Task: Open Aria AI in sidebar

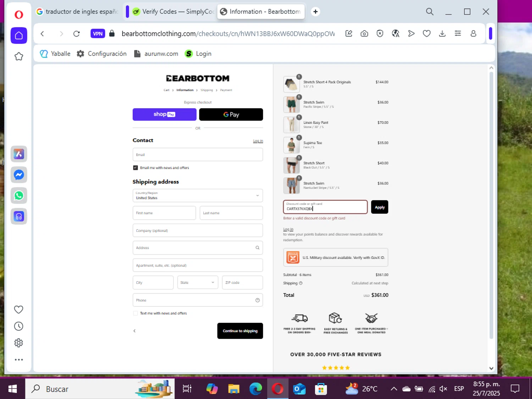Action: 19,154
